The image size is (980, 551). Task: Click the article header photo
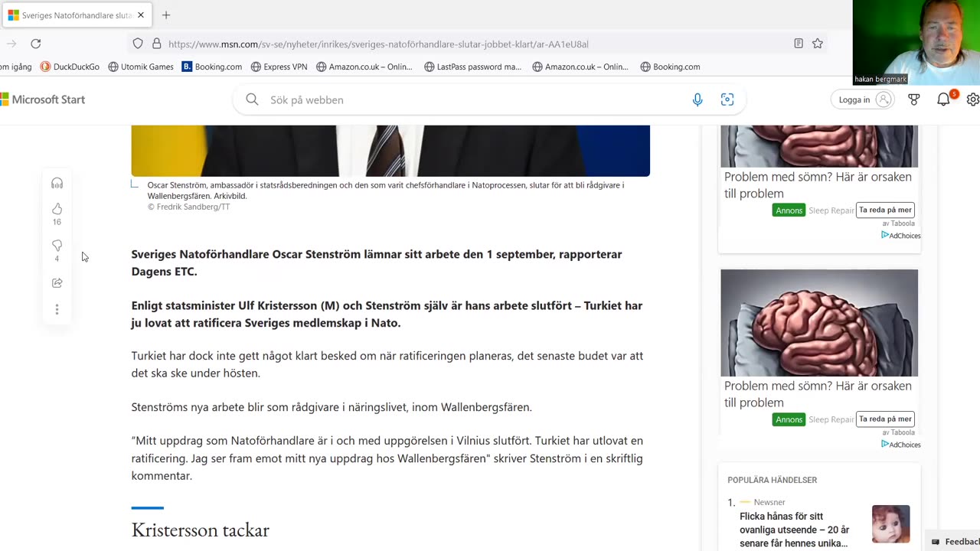[390, 151]
